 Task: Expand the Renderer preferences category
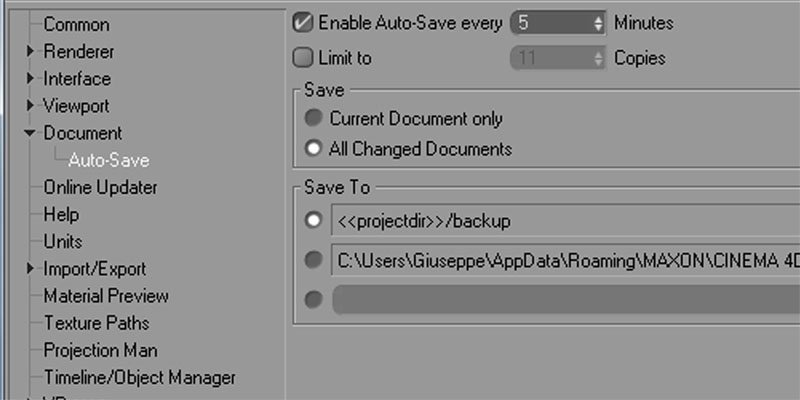click(30, 51)
